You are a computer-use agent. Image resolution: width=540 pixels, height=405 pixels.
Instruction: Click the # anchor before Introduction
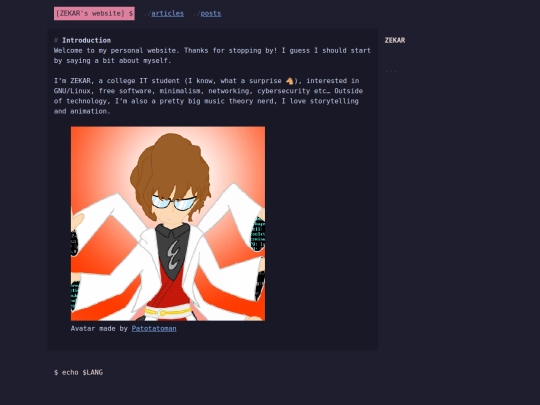coord(56,40)
